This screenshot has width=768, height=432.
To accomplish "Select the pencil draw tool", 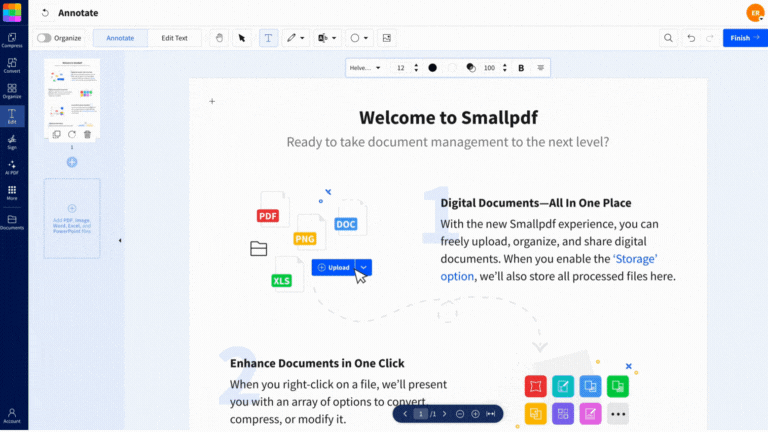I will coord(291,38).
